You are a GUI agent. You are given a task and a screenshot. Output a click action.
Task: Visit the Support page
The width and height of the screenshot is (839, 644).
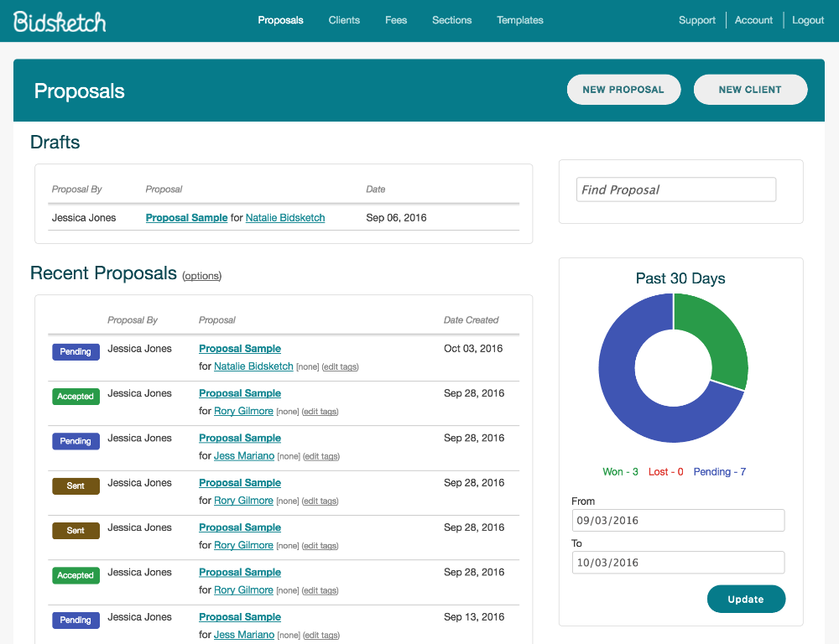coord(697,19)
